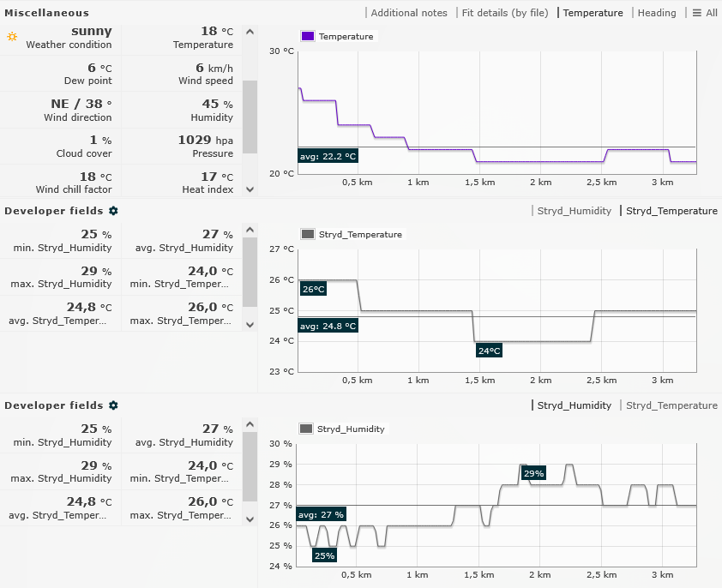Click the Miscellaneous panel scrollbar thumb

(250, 117)
